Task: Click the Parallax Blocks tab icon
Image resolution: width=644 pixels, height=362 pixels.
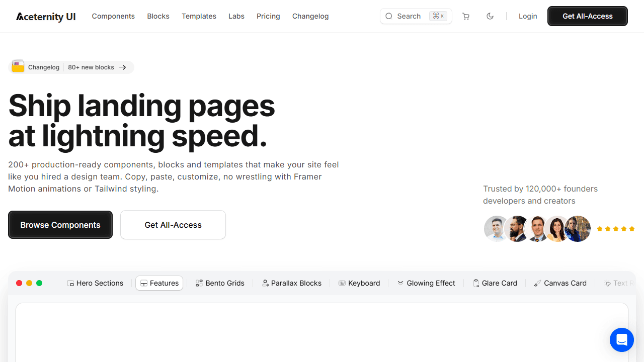Action: pos(265,284)
